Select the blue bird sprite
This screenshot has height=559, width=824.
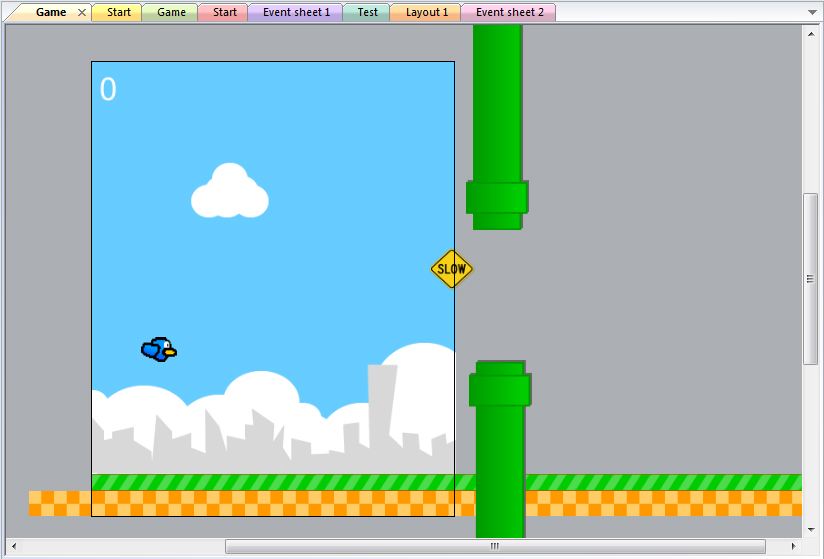point(159,349)
